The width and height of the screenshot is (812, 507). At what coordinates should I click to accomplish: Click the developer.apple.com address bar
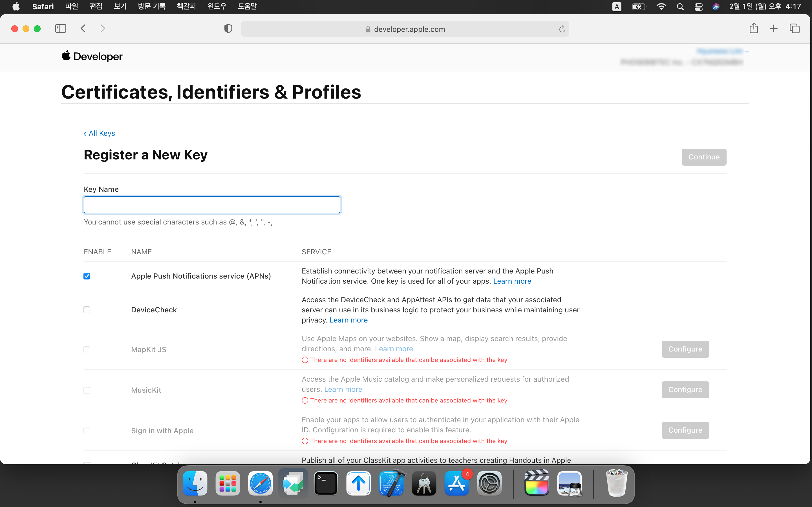[405, 29]
